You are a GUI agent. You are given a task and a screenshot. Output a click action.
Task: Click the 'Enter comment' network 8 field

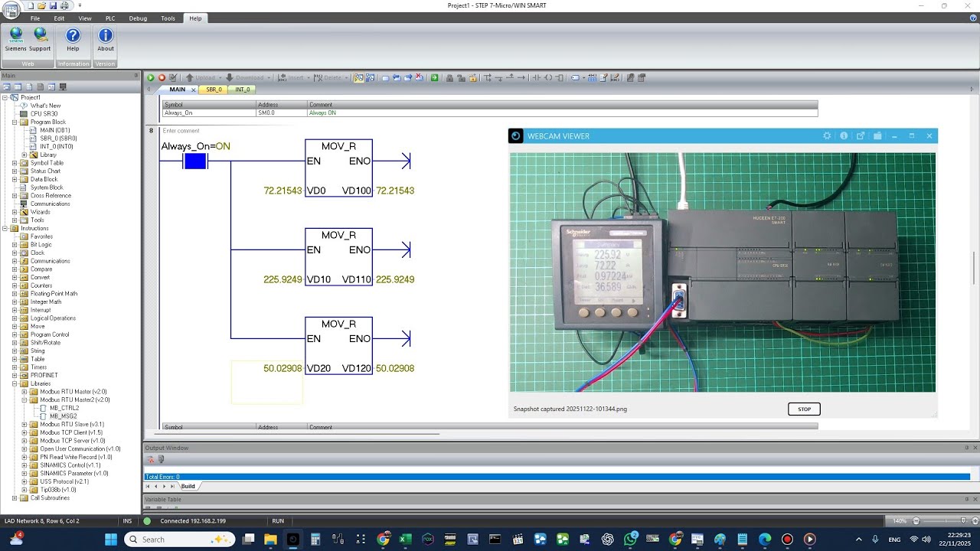pos(181,131)
